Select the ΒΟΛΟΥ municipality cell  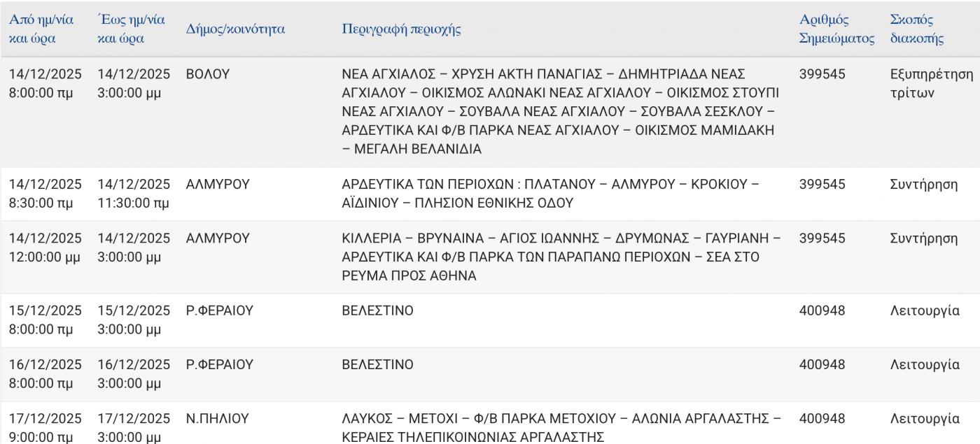pos(208,74)
